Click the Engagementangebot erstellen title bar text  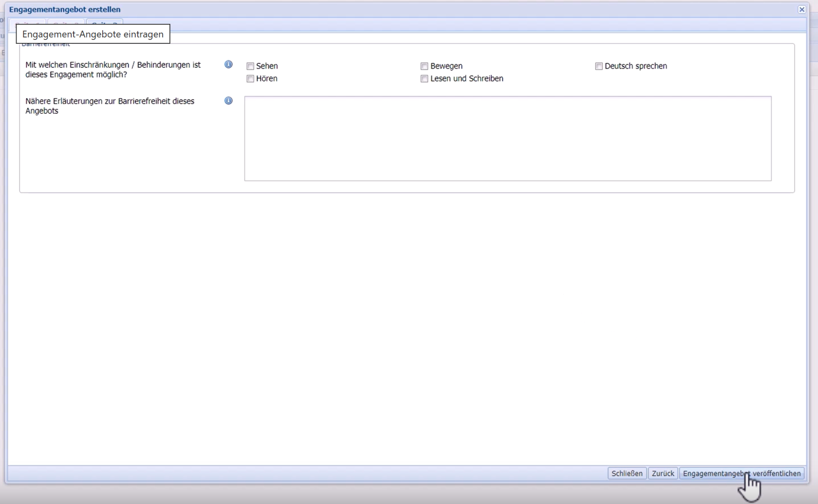point(65,9)
